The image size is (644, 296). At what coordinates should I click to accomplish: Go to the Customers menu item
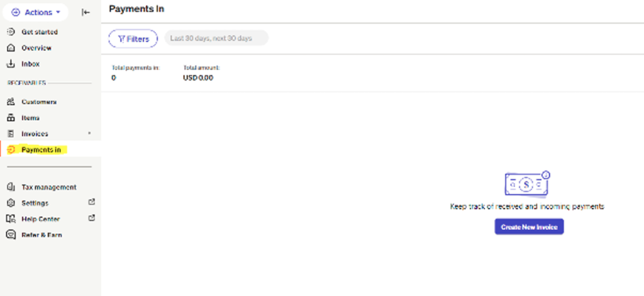coord(39,102)
